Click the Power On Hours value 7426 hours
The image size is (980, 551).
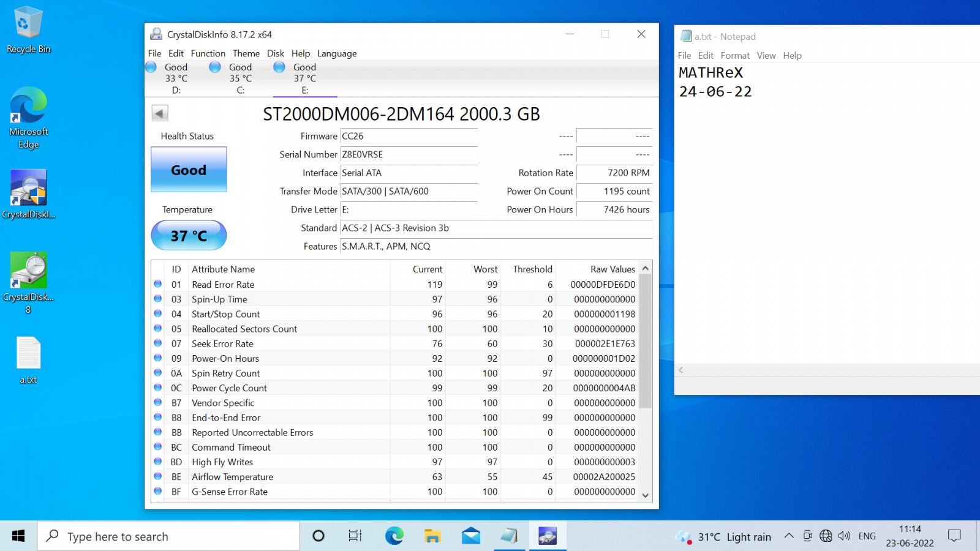pyautogui.click(x=614, y=209)
